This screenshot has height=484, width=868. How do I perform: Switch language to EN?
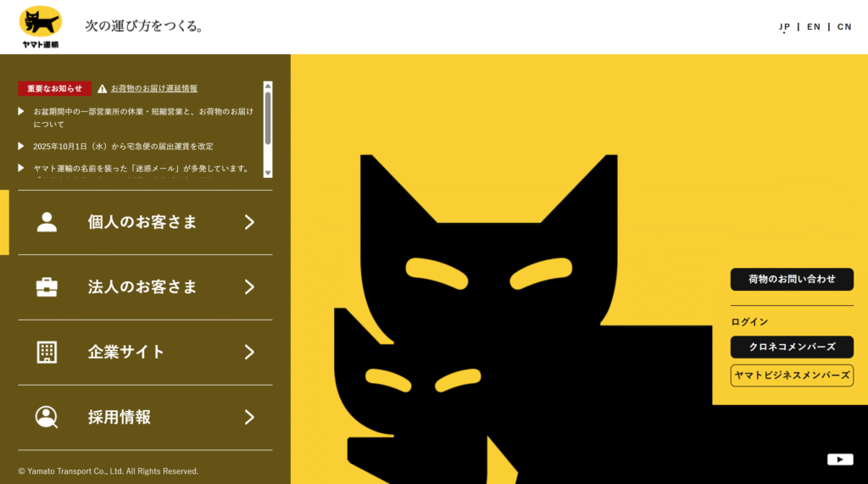tap(813, 26)
